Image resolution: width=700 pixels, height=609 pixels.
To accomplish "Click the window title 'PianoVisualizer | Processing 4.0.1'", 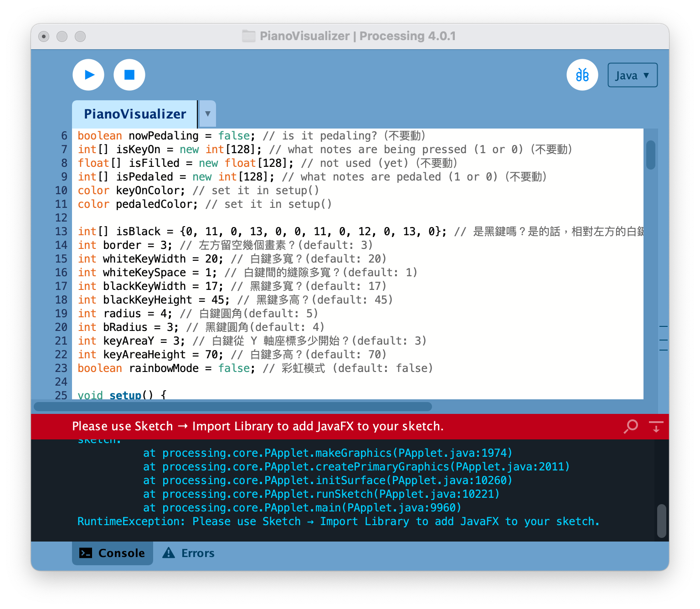I will pos(358,36).
